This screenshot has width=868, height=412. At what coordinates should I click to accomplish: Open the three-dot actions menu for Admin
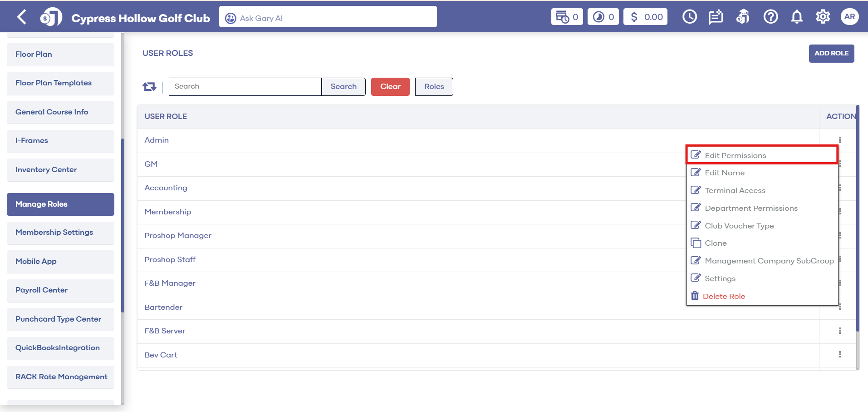click(839, 140)
